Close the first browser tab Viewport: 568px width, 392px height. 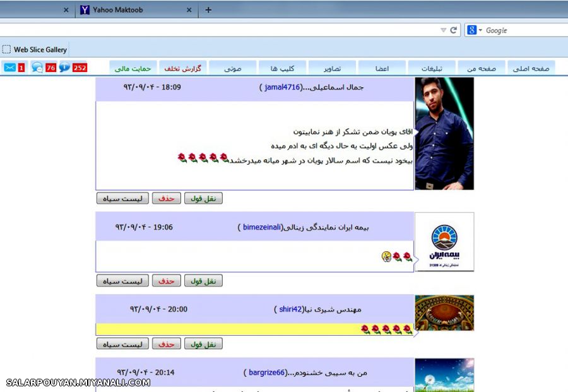(66, 10)
